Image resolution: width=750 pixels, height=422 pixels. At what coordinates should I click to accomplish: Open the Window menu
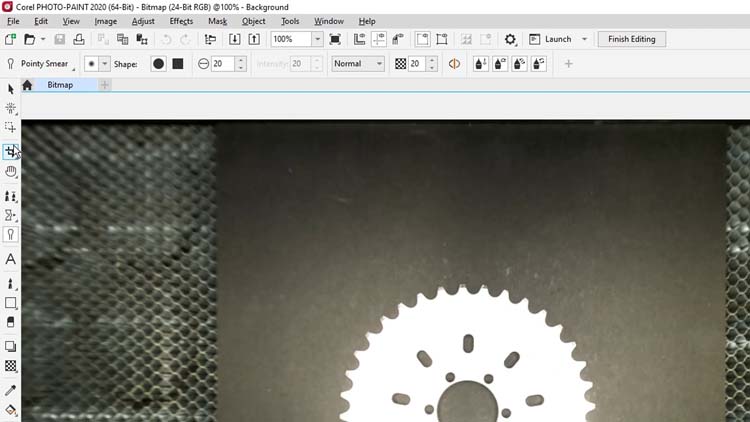[x=329, y=21]
